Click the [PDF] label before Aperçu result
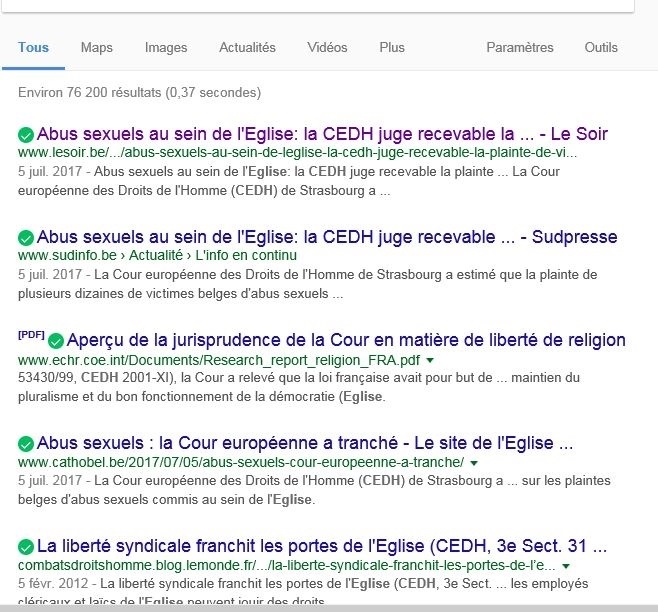The width and height of the screenshot is (658, 612). click(31, 335)
